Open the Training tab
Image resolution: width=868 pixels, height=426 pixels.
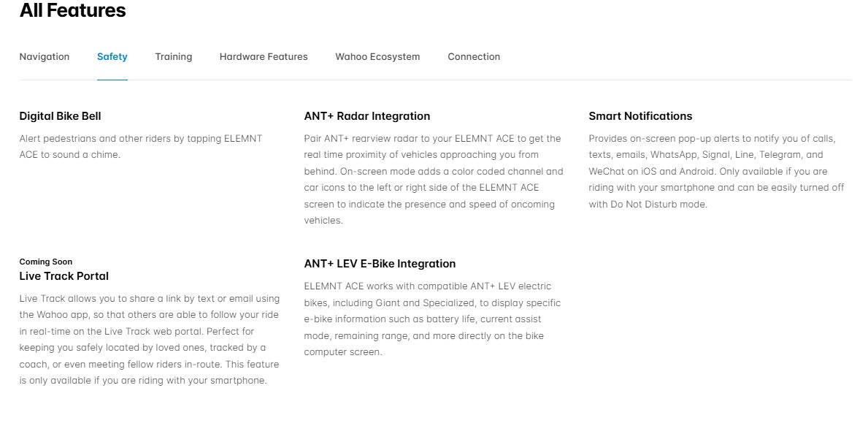tap(174, 57)
